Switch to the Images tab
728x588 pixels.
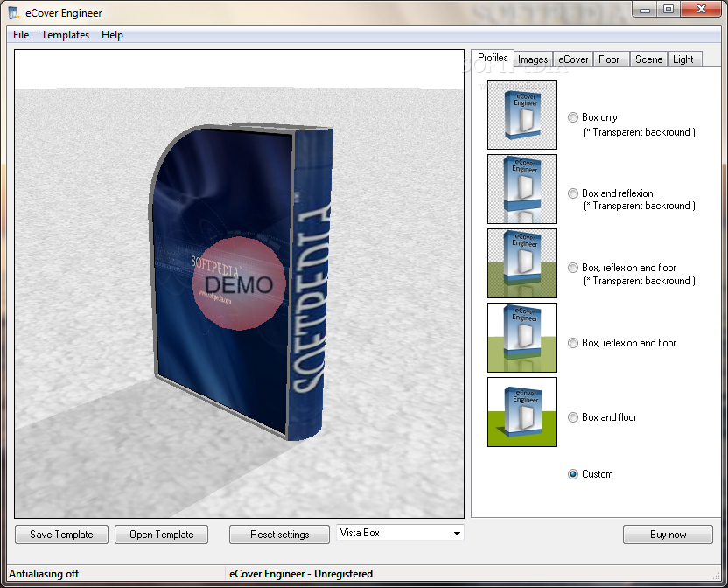coord(533,59)
